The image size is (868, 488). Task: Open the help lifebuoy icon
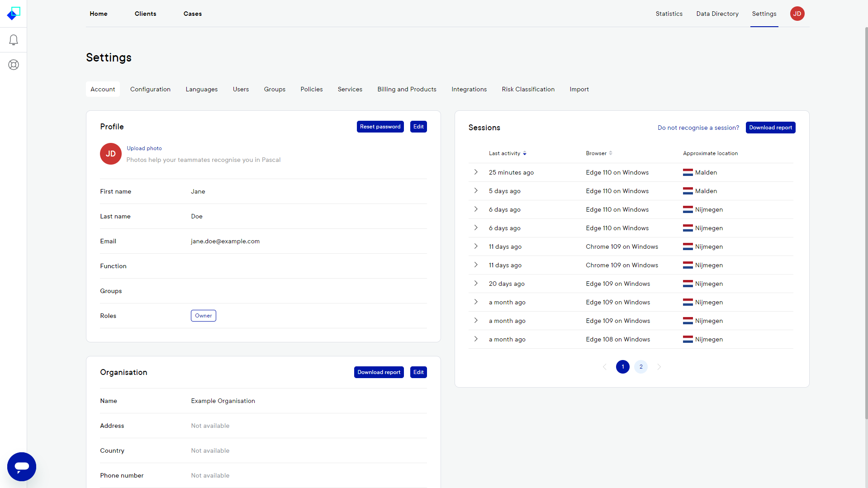click(14, 65)
